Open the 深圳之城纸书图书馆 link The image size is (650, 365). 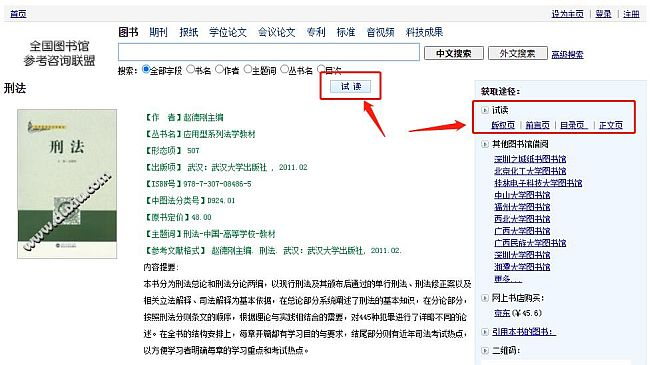(x=530, y=158)
